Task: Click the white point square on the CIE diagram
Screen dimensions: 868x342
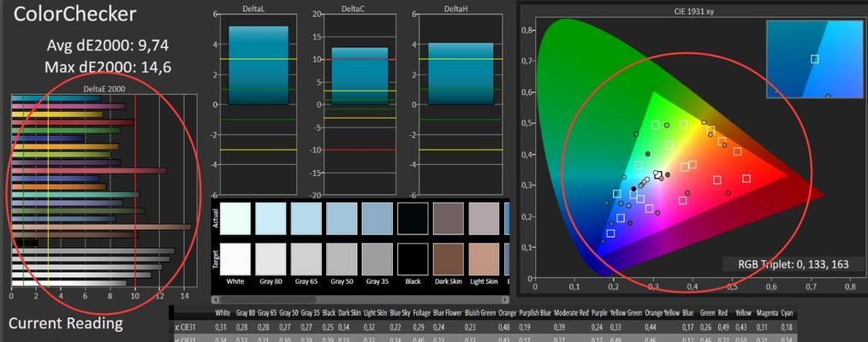Action: [658, 175]
